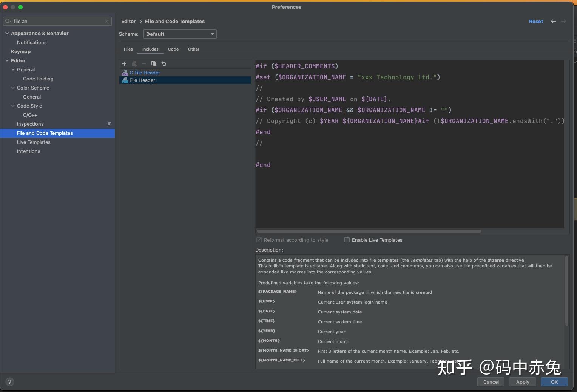Click the Reset link
Image resolution: width=577 pixels, height=392 pixels.
tap(536, 22)
